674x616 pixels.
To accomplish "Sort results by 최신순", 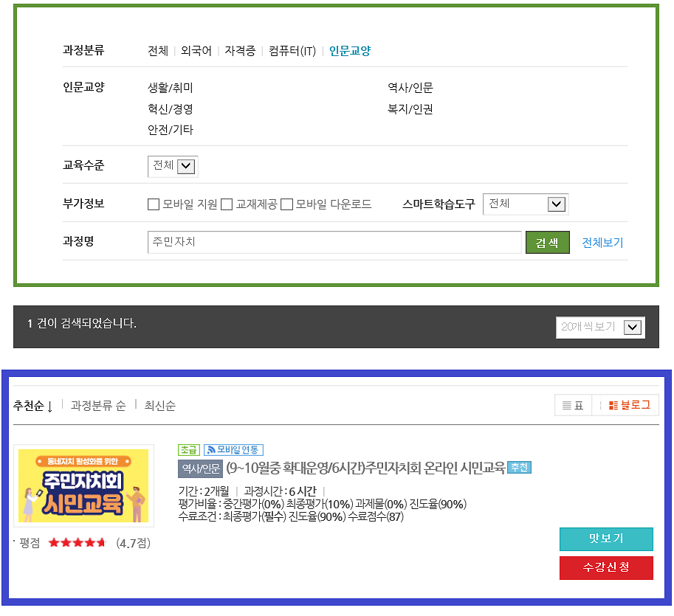I will [160, 406].
